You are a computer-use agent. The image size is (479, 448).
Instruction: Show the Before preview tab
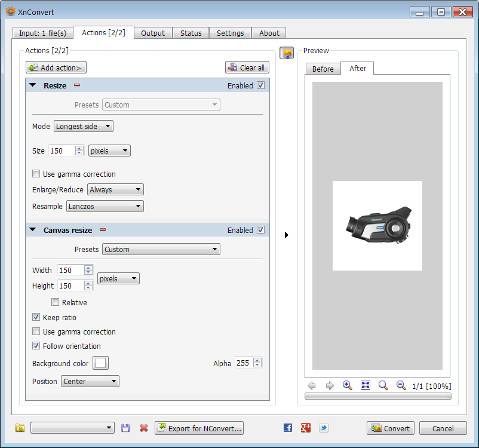point(323,69)
